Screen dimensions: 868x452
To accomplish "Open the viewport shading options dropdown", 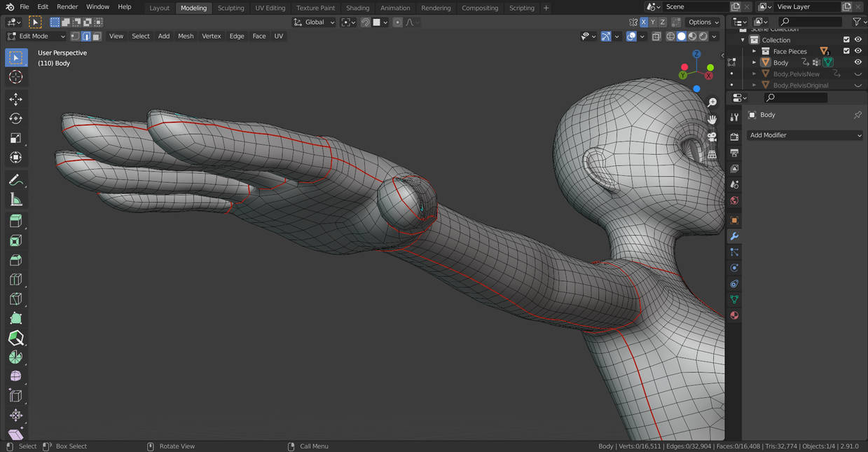I will (x=715, y=36).
